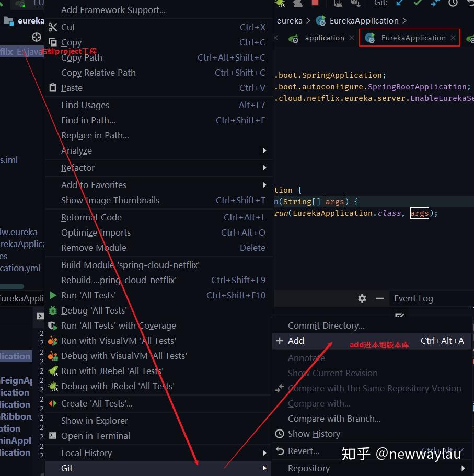Choose Find in Path... menu item

pos(159,121)
